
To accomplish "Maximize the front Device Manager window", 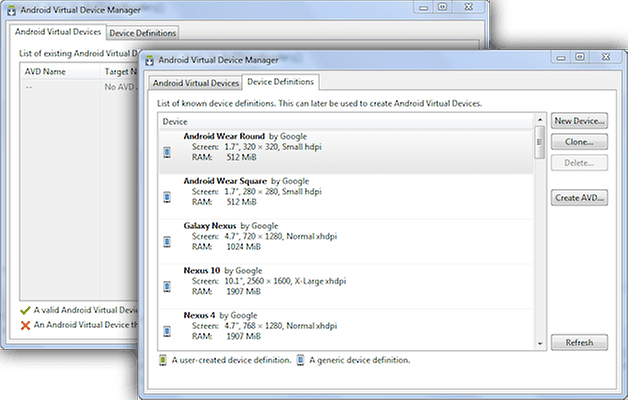I will point(580,57).
